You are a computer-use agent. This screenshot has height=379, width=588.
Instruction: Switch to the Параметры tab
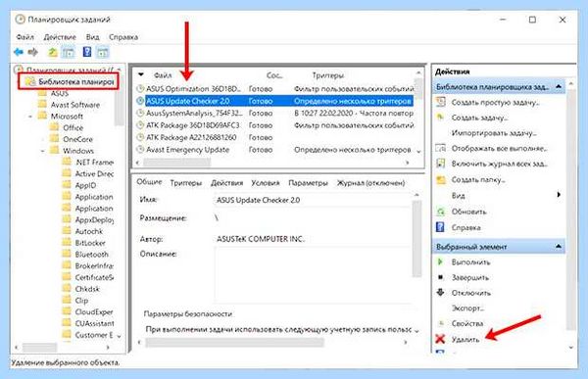pyautogui.click(x=309, y=183)
